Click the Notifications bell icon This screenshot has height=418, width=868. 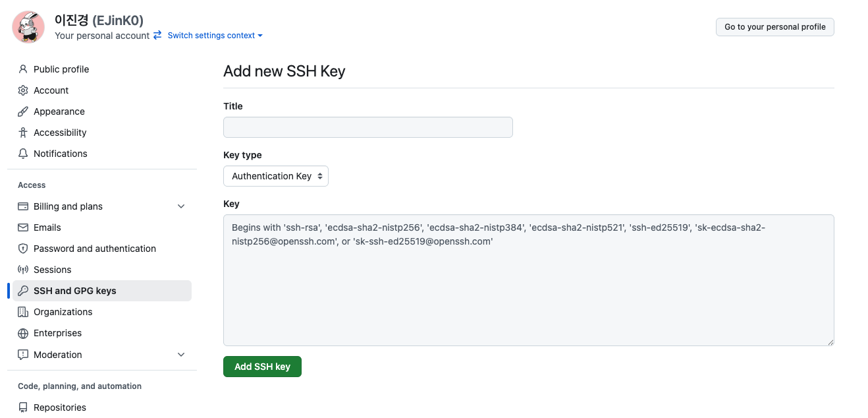tap(23, 154)
